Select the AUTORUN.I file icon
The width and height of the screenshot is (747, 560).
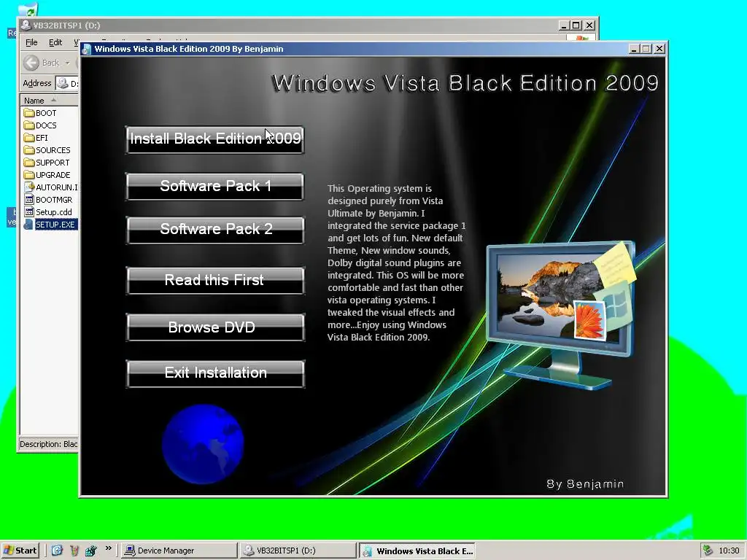point(29,187)
